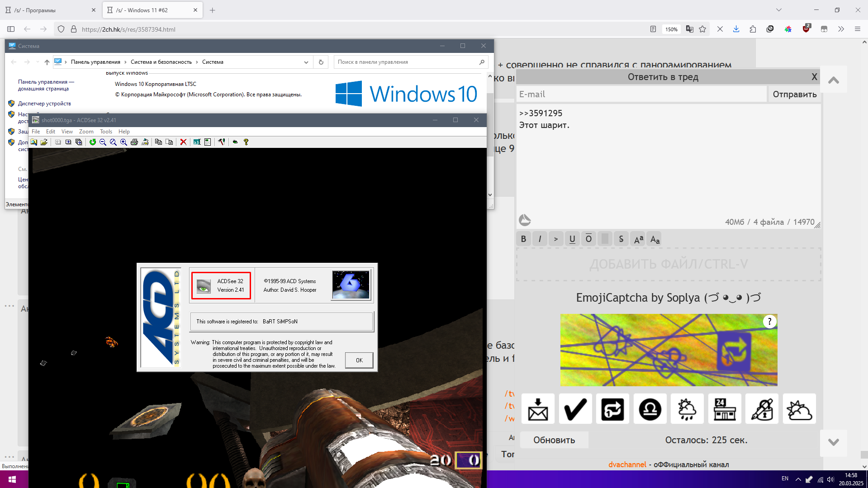Select the rain cloud emoji captcha tile
The height and width of the screenshot is (488, 868).
(687, 409)
